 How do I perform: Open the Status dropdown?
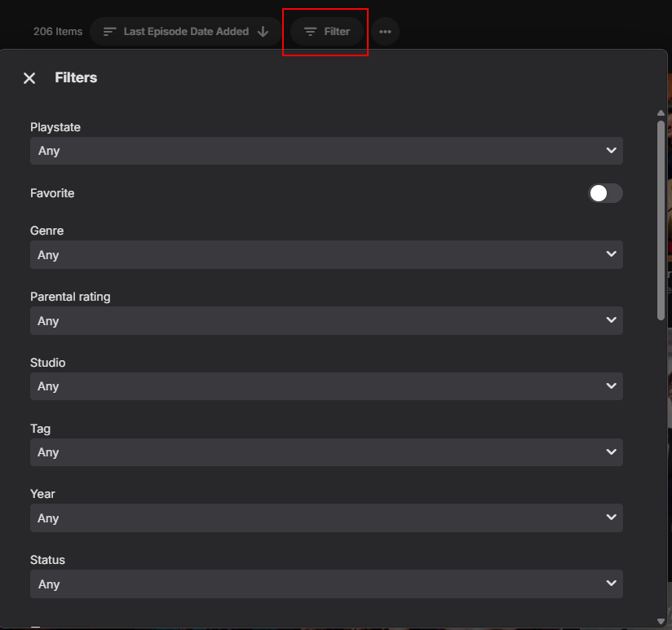[x=326, y=584]
